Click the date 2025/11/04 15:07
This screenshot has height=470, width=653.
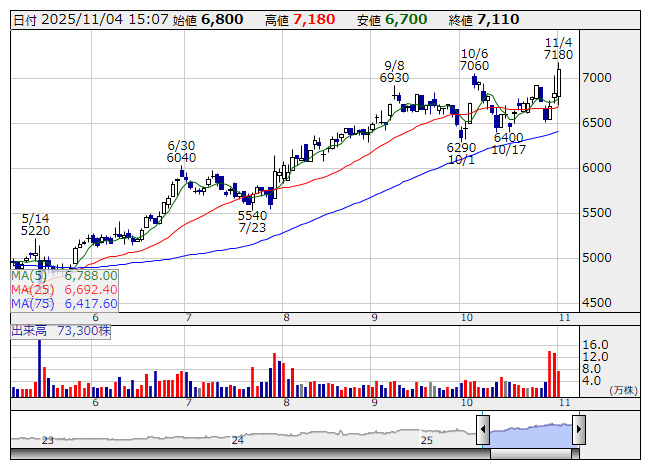pyautogui.click(x=105, y=20)
